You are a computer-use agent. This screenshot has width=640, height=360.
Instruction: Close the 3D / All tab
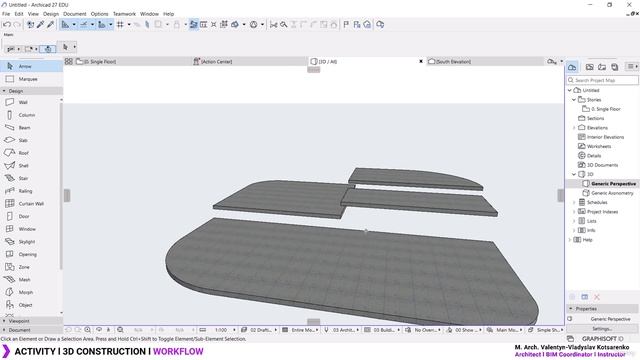pyautogui.click(x=421, y=62)
